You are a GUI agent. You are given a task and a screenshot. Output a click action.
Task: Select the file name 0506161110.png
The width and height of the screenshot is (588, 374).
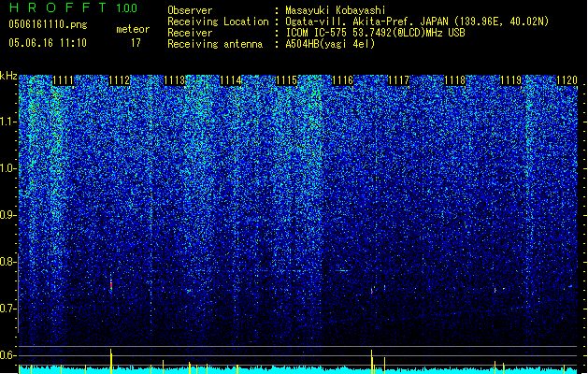point(48,24)
